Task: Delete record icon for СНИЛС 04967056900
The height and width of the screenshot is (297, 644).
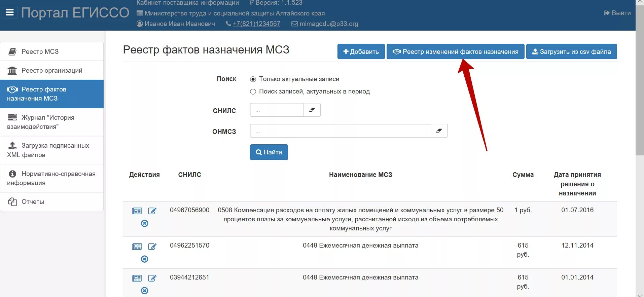Action: (144, 223)
